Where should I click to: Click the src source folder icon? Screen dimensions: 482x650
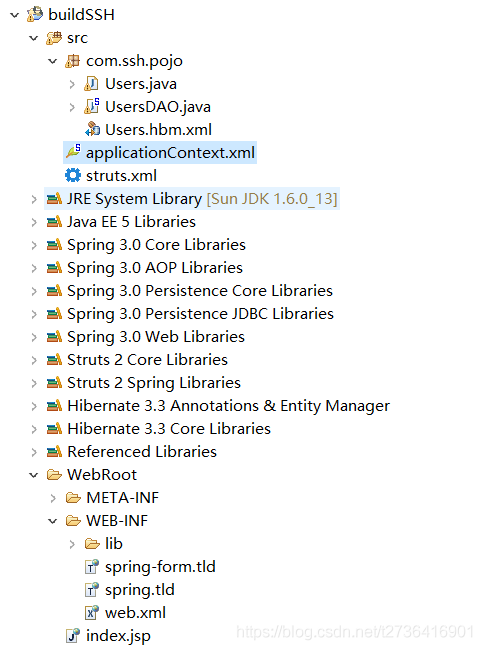[x=54, y=38]
